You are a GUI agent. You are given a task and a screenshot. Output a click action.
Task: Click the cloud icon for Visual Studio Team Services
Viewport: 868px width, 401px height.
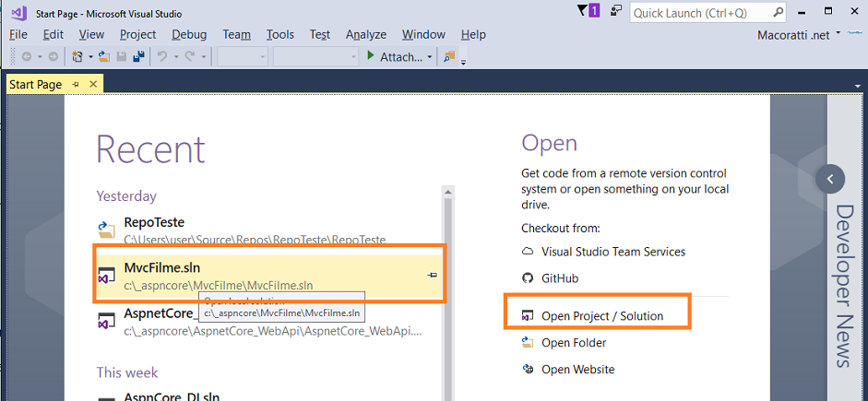coord(528,252)
